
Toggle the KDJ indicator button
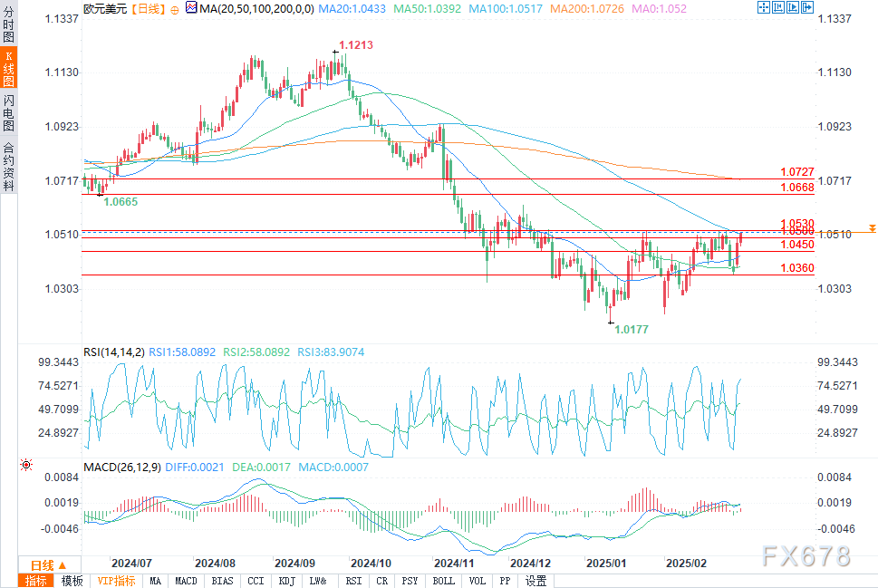[286, 581]
